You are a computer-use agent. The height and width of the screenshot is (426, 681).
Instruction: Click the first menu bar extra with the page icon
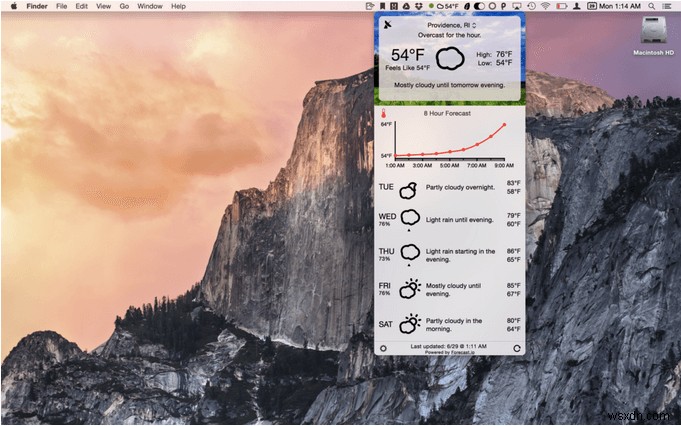tap(370, 6)
